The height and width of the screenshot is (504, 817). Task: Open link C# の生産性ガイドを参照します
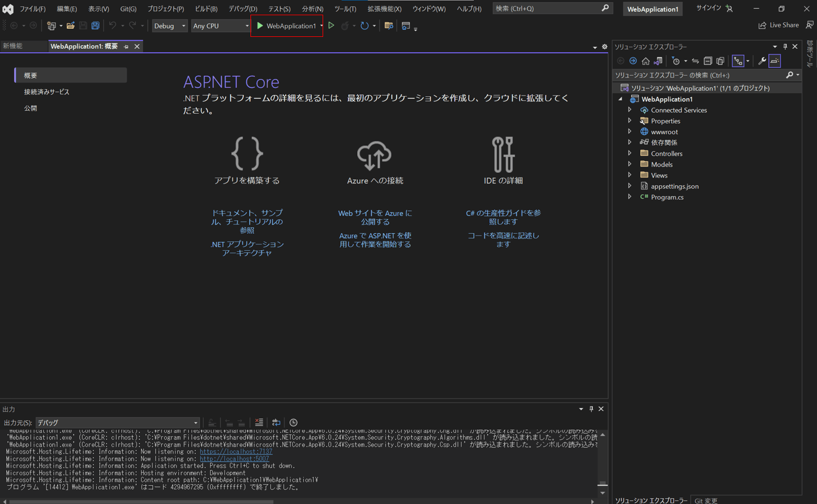[503, 217]
